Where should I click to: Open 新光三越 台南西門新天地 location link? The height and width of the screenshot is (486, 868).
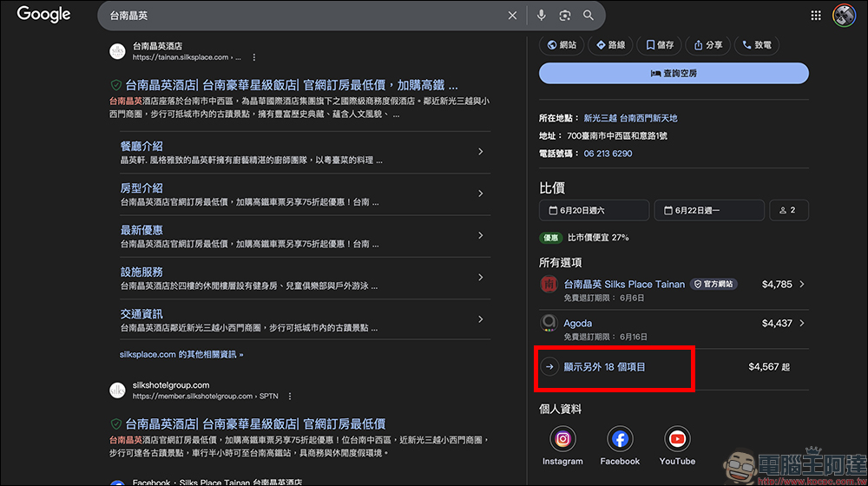[x=630, y=118]
